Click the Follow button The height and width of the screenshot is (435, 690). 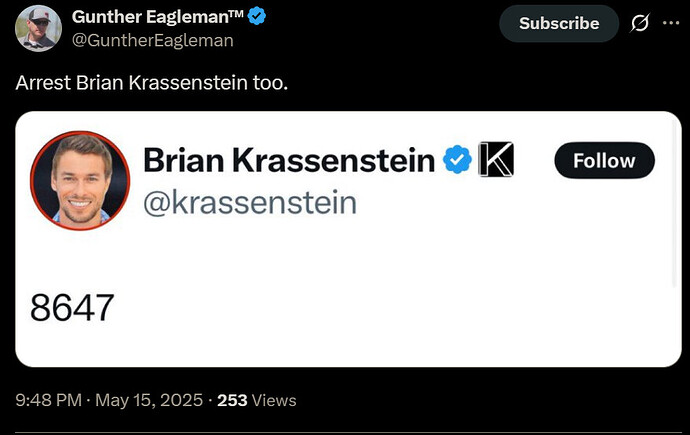[x=604, y=161]
